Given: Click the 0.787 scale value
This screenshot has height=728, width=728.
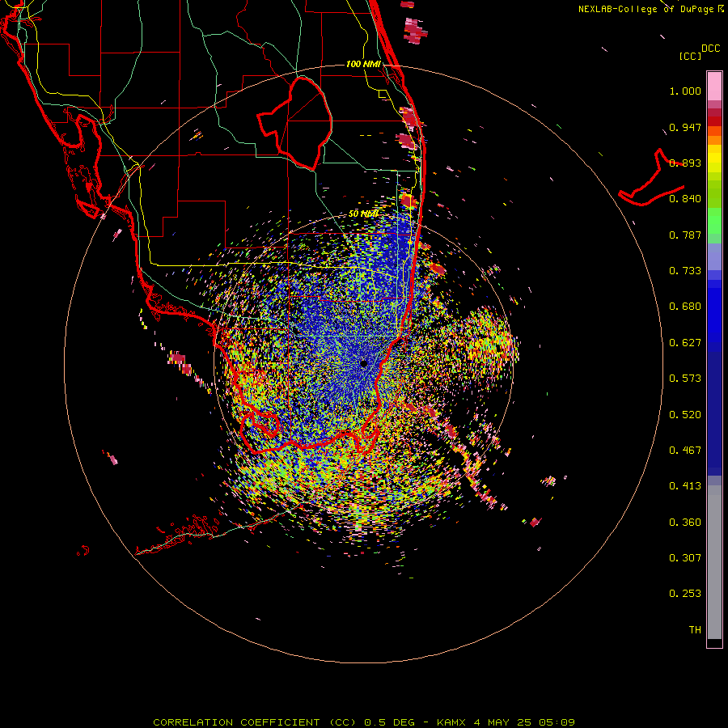Looking at the screenshot, I should click(685, 235).
